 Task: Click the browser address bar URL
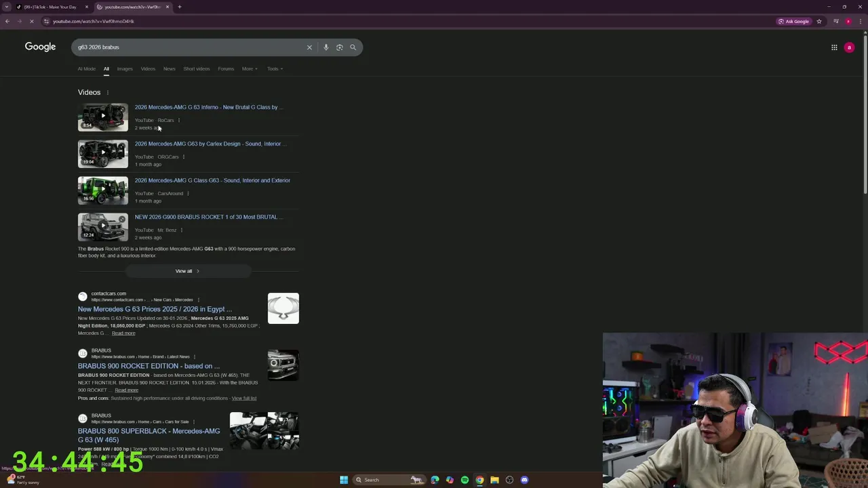pyautogui.click(x=94, y=21)
